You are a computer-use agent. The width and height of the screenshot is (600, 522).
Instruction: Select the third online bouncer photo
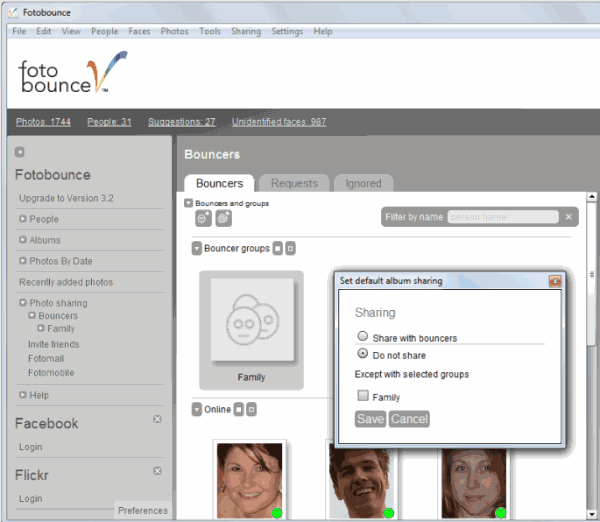tap(474, 483)
